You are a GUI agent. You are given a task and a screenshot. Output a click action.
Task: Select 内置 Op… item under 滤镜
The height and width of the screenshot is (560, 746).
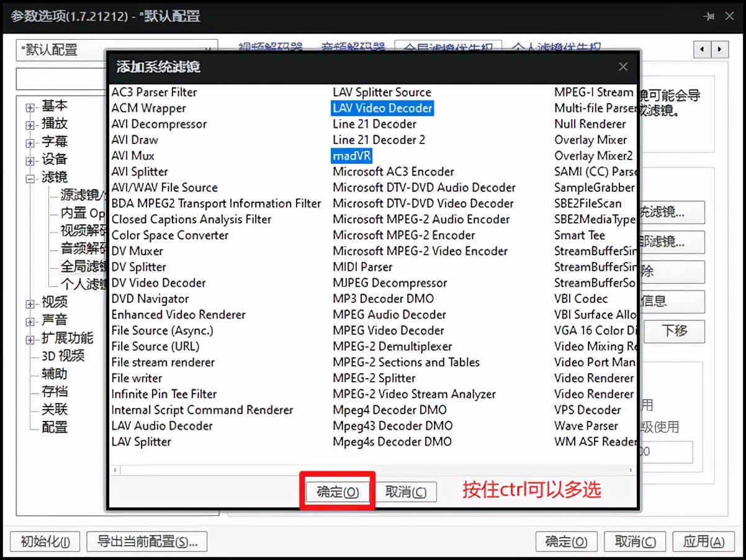(83, 213)
